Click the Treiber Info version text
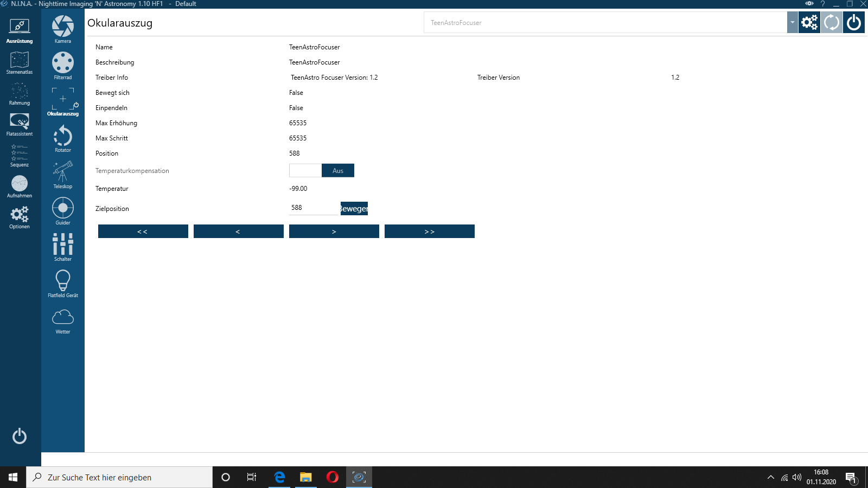 [334, 78]
